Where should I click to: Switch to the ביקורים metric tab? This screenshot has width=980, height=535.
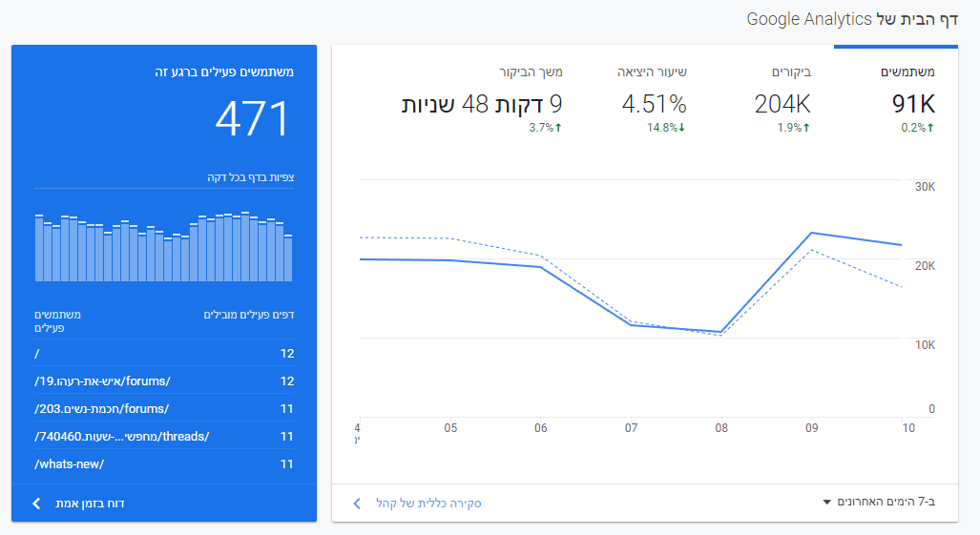[782, 100]
